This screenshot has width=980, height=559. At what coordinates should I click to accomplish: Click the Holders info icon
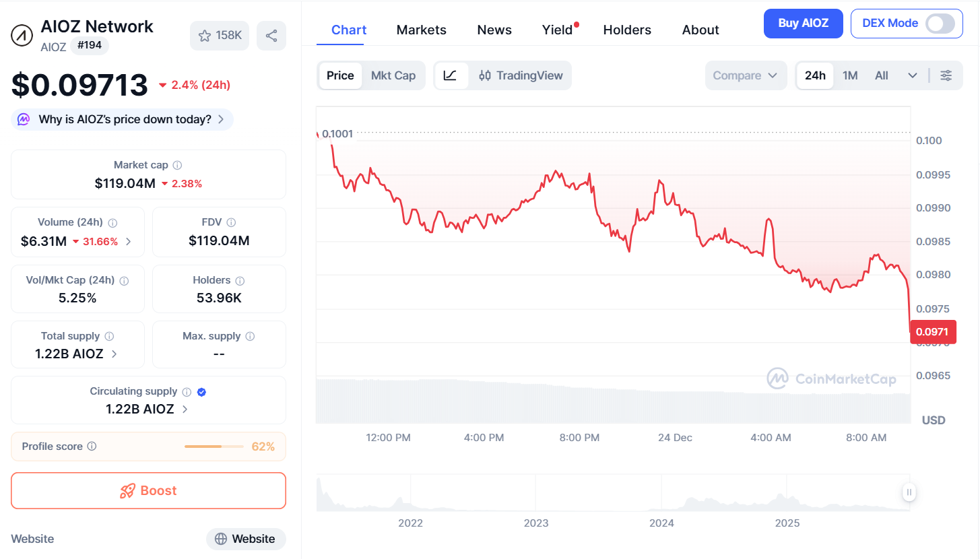click(x=240, y=280)
